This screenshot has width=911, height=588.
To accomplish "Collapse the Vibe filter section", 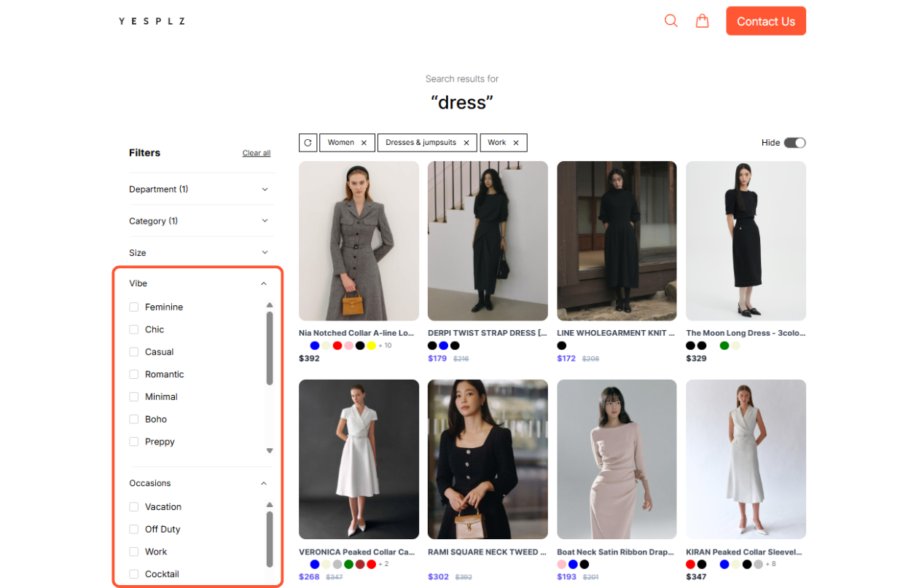I will tap(263, 283).
